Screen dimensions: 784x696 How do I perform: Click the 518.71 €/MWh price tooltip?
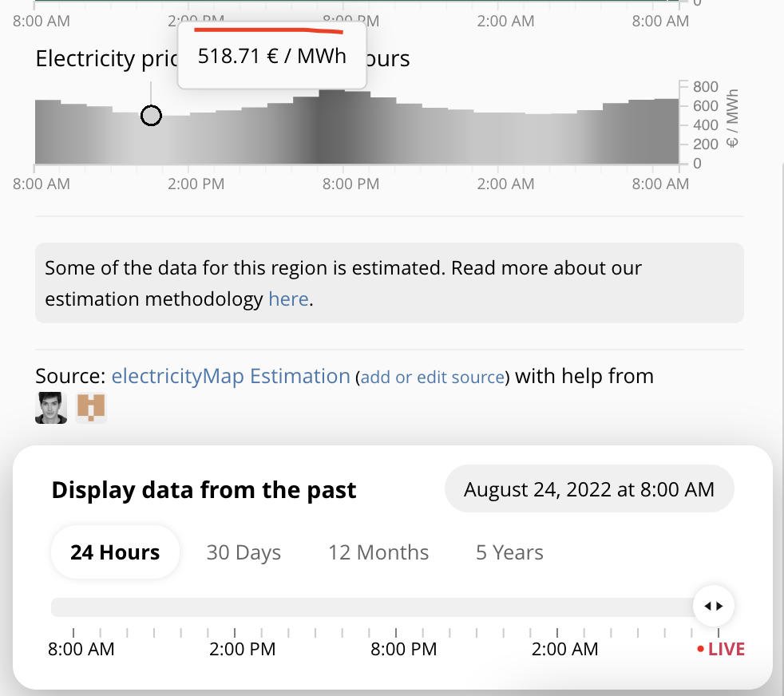(x=271, y=56)
